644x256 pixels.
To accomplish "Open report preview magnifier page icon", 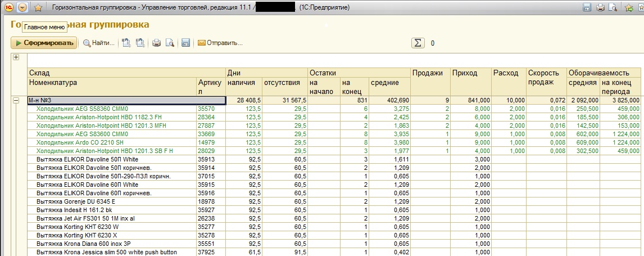I will click(x=170, y=43).
